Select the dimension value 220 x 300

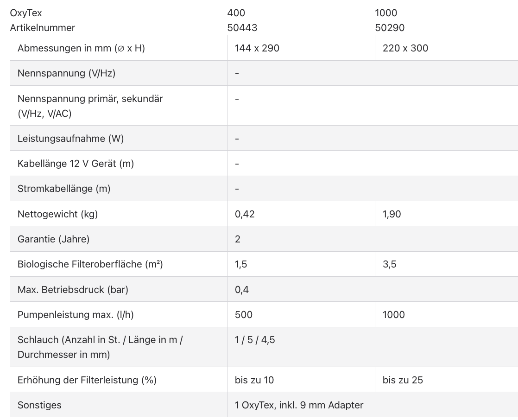(x=405, y=48)
